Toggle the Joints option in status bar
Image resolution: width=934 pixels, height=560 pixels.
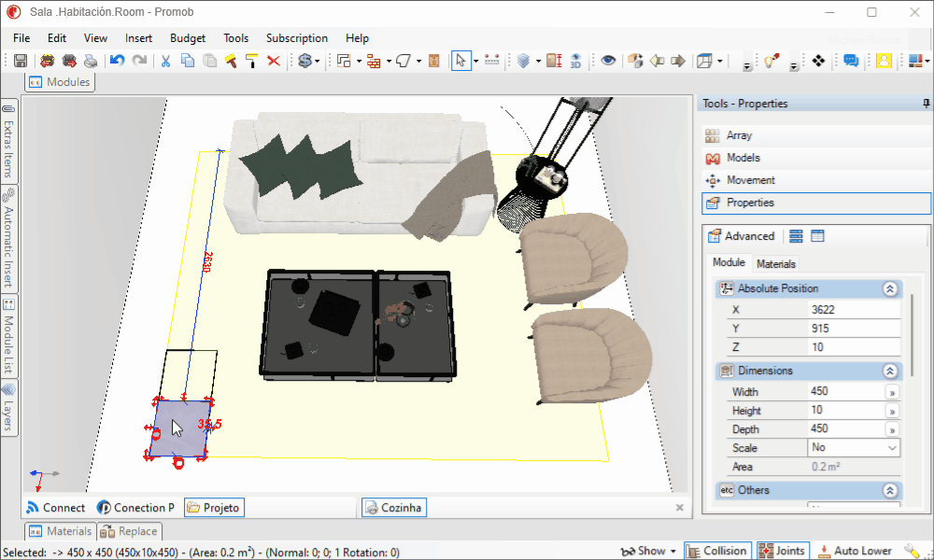[782, 551]
